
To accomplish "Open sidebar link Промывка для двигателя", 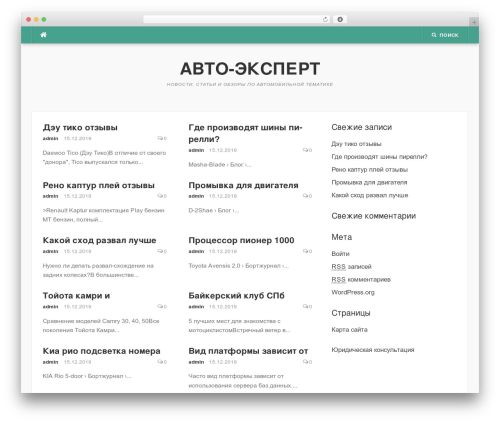I will (x=369, y=182).
